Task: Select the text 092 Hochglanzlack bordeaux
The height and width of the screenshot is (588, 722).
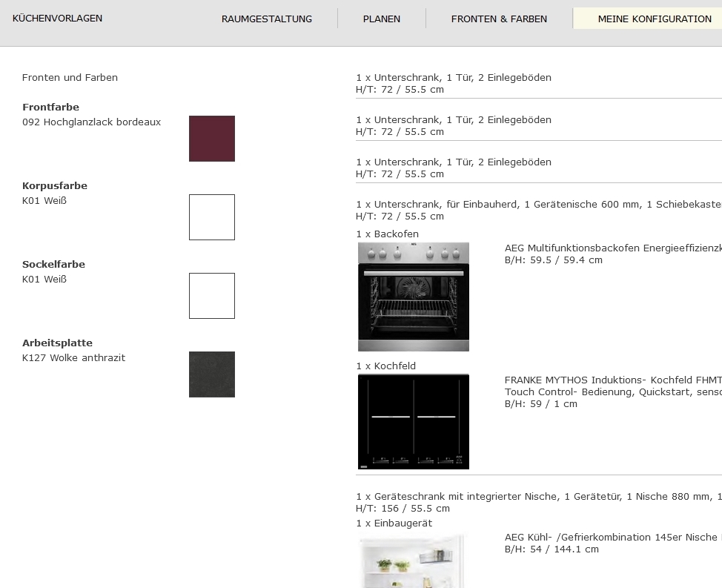Action: coord(92,122)
